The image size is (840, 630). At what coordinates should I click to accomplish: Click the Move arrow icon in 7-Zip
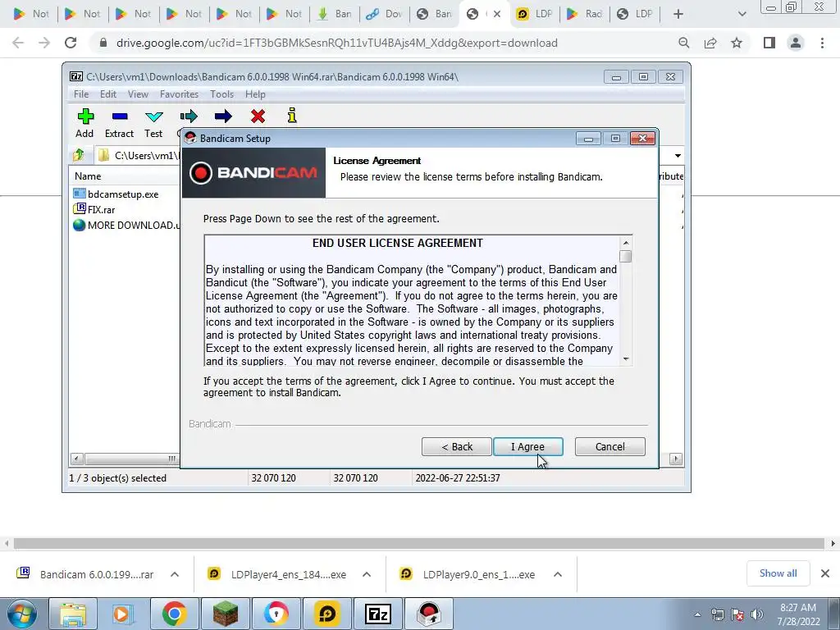[223, 116]
